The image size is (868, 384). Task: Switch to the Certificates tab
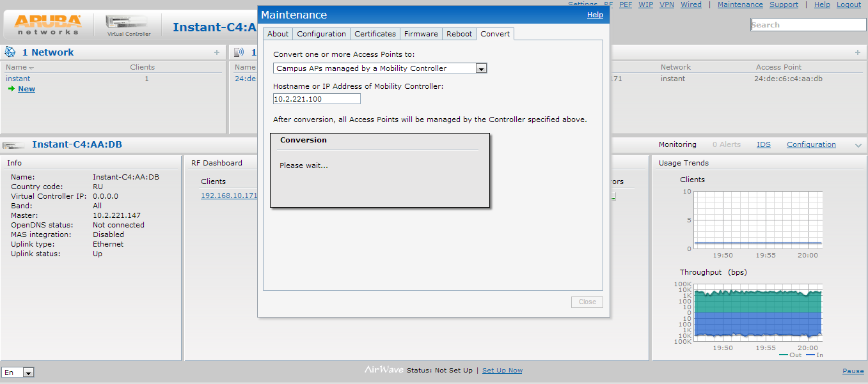(x=375, y=34)
